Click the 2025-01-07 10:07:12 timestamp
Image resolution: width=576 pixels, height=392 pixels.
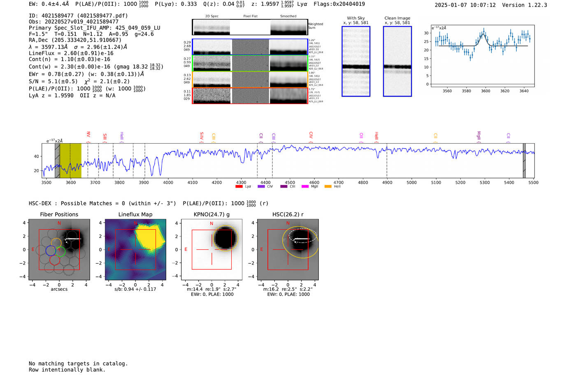point(465,5)
